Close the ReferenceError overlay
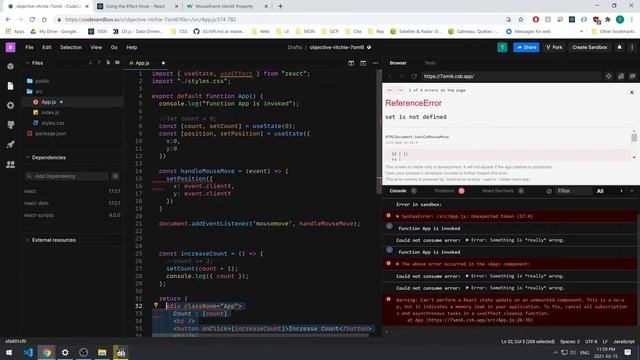Viewport: 640px width, 360px height. click(631, 93)
